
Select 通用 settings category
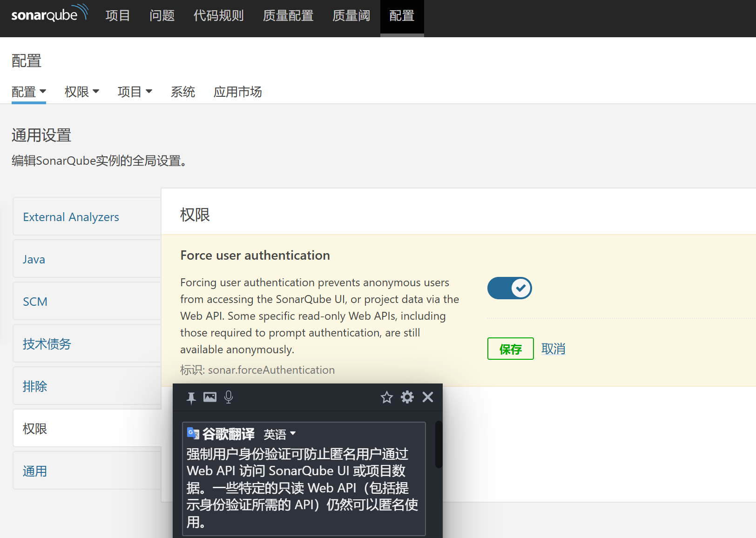[87, 471]
